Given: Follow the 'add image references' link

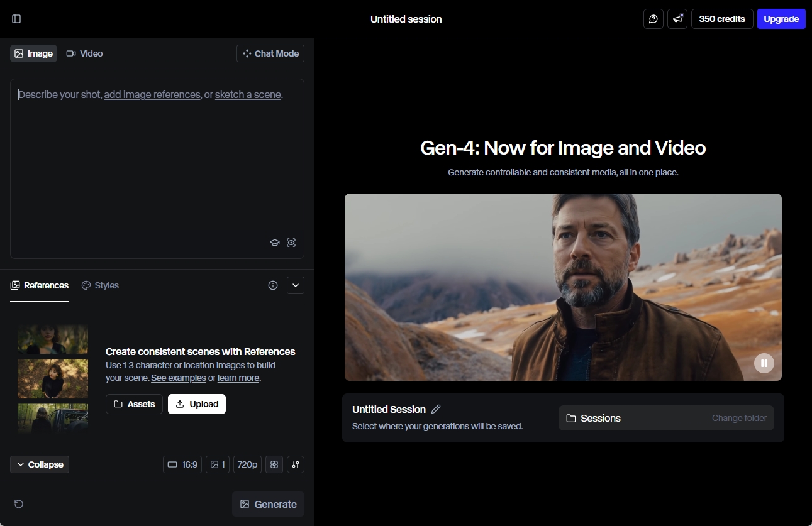Looking at the screenshot, I should [x=152, y=95].
